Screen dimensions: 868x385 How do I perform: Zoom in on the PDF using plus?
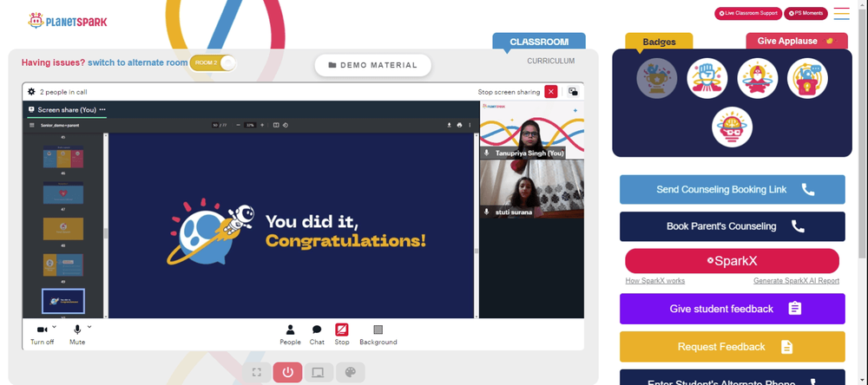262,125
